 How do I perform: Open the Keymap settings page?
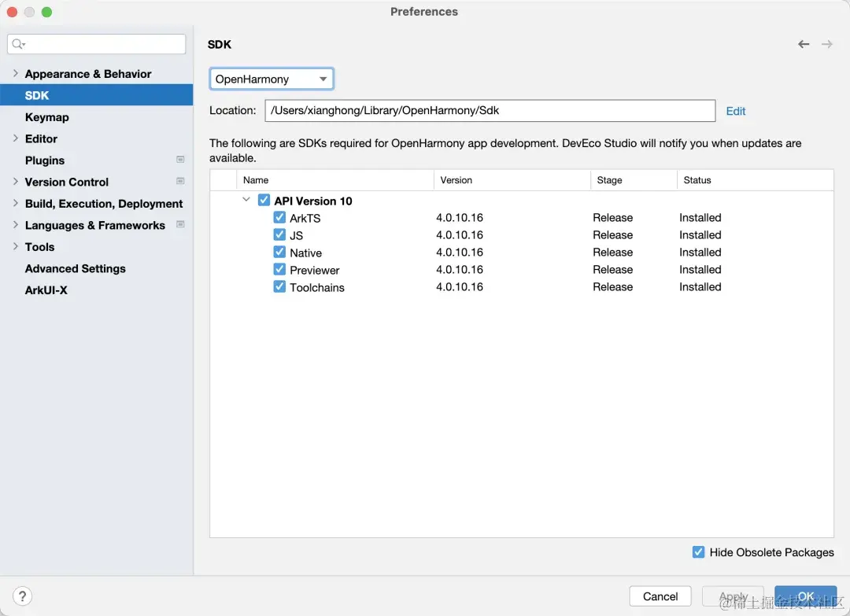pos(46,117)
